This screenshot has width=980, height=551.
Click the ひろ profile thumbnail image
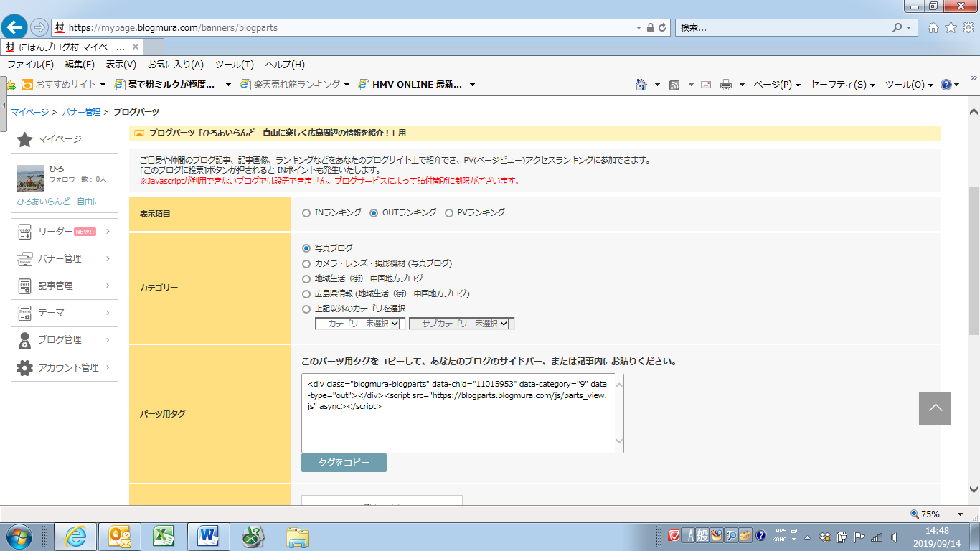pyautogui.click(x=30, y=179)
